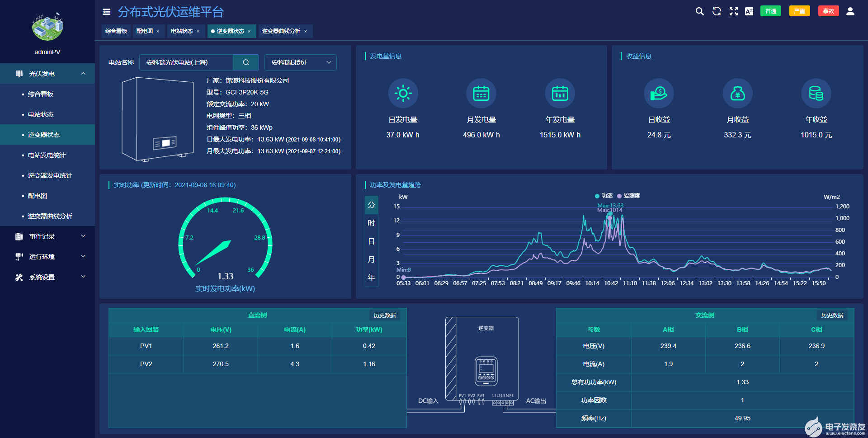This screenshot has height=438, width=868.
Task: Click the 电站名称 input field
Action: point(186,62)
